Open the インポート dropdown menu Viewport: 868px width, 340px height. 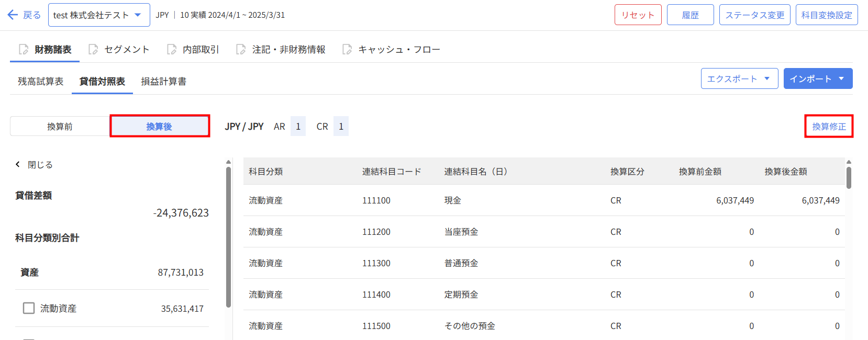[x=817, y=78]
